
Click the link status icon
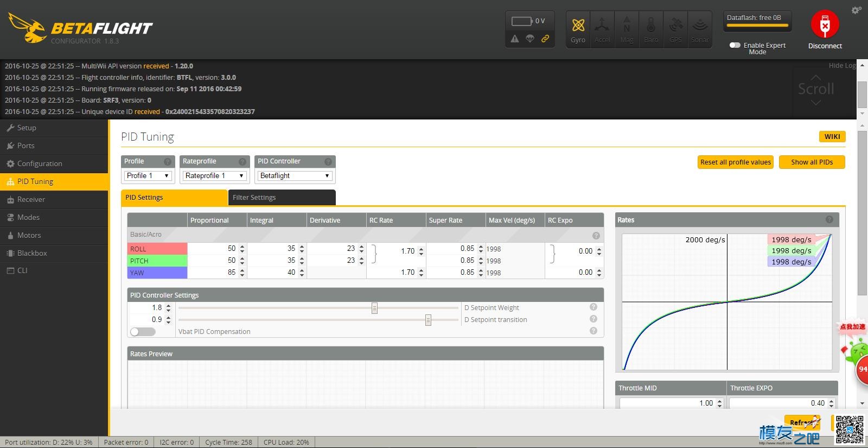point(545,39)
